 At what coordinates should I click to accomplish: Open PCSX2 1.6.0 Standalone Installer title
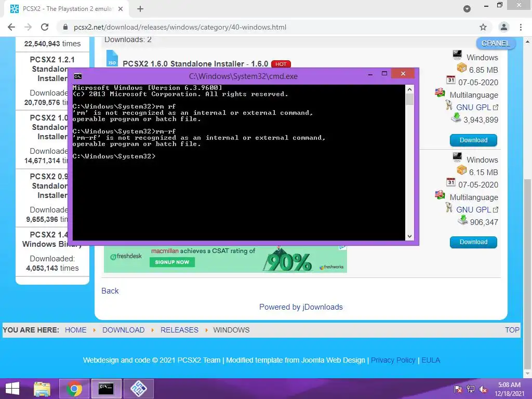[x=195, y=64]
